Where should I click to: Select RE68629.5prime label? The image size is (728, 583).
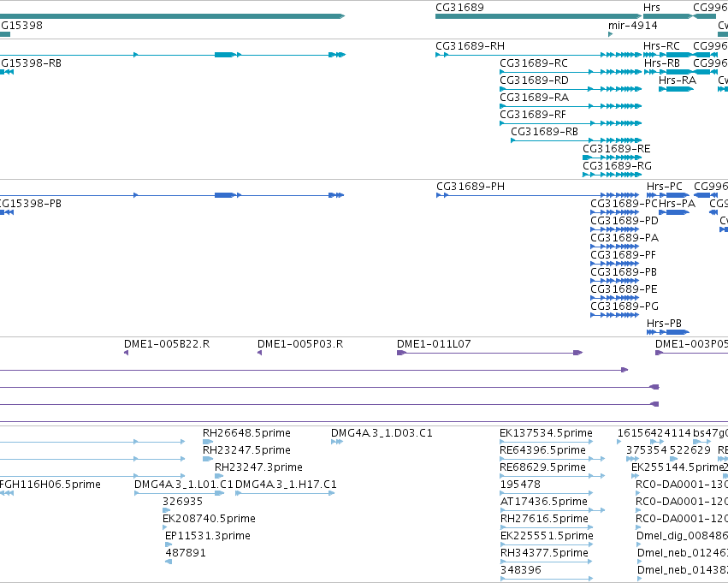pos(542,467)
